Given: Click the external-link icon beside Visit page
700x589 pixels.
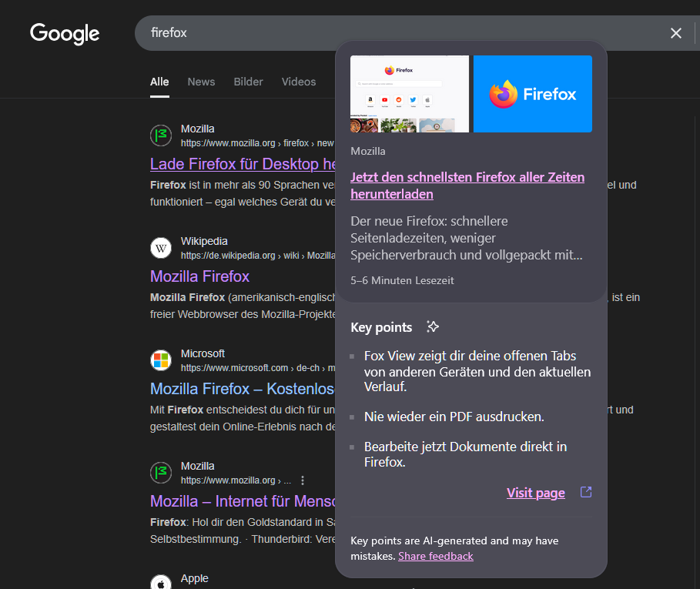Looking at the screenshot, I should (586, 492).
